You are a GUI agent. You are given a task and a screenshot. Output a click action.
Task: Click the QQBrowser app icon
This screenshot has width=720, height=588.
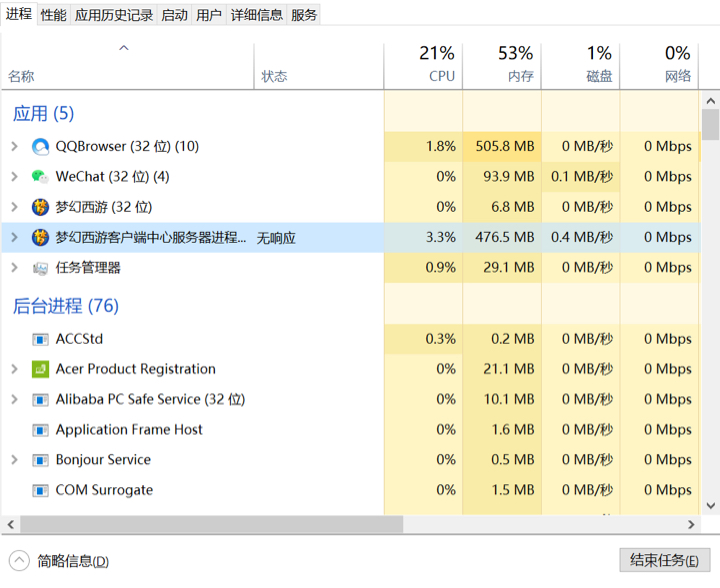click(40, 146)
